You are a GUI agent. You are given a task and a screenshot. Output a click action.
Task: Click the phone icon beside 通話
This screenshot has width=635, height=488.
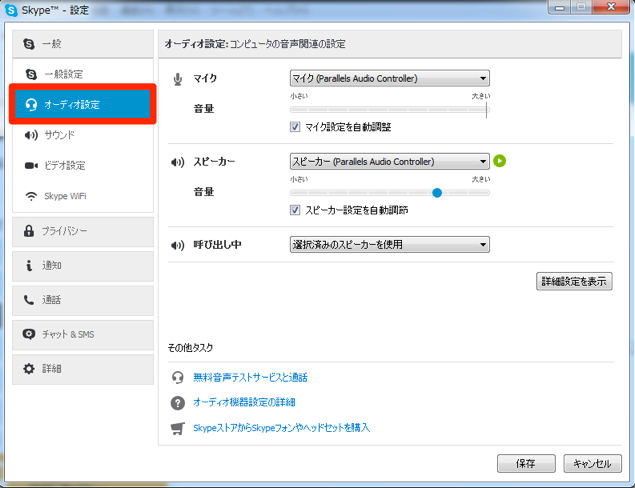click(29, 300)
